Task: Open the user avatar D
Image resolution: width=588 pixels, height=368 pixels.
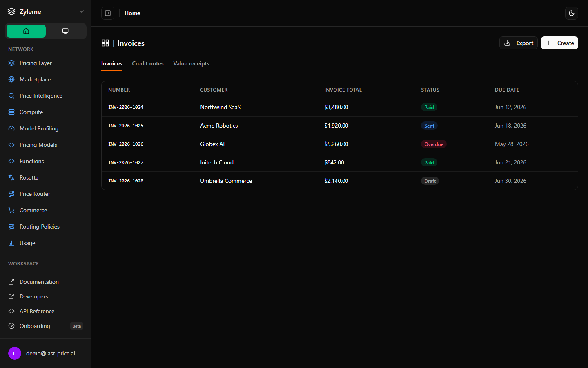Action: [x=15, y=353]
